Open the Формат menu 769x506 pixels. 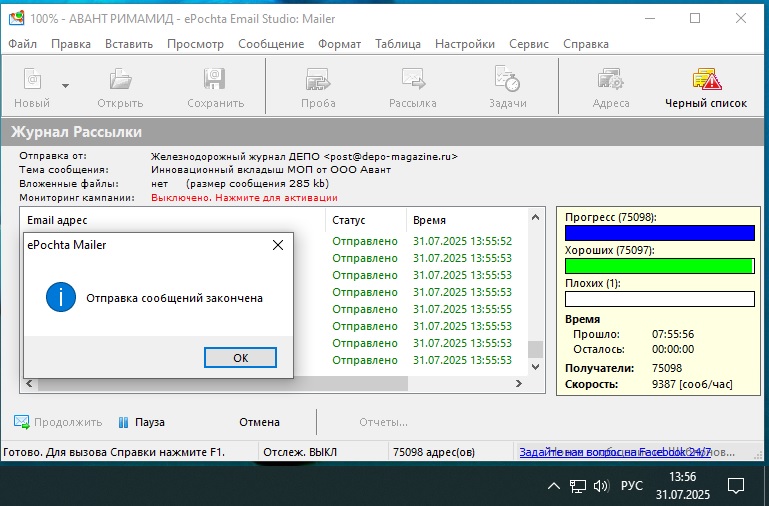339,44
